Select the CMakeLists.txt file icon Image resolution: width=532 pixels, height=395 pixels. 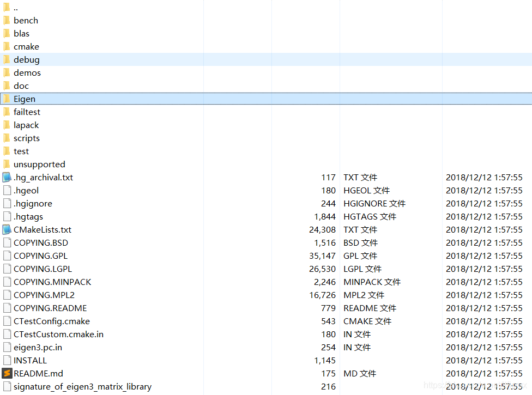coord(8,229)
